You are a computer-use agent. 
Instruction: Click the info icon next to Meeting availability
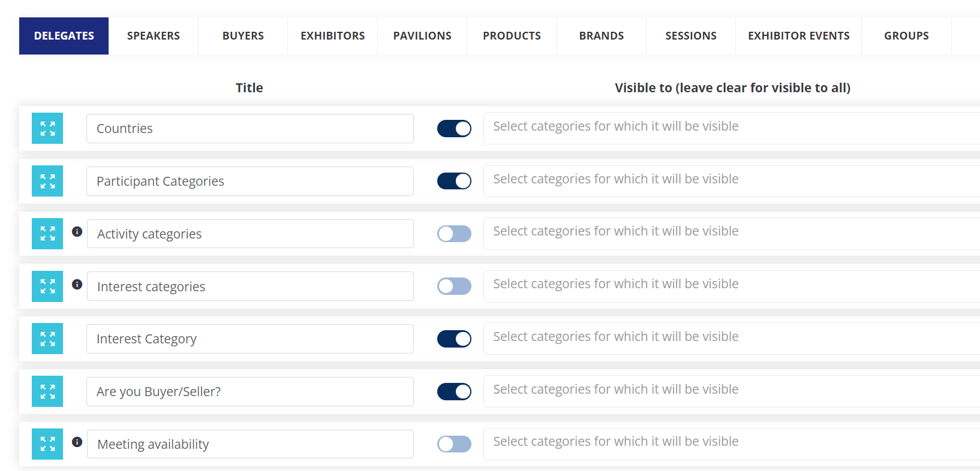point(77,442)
